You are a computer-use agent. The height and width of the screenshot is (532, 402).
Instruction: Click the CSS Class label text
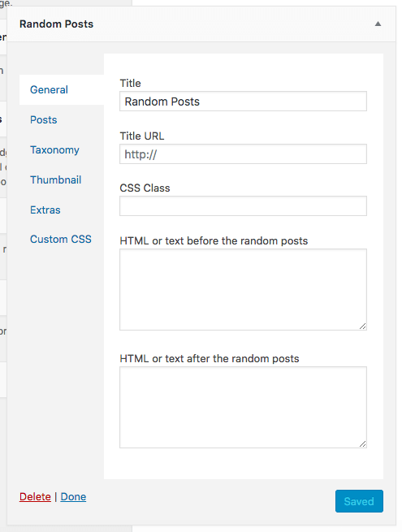click(145, 188)
